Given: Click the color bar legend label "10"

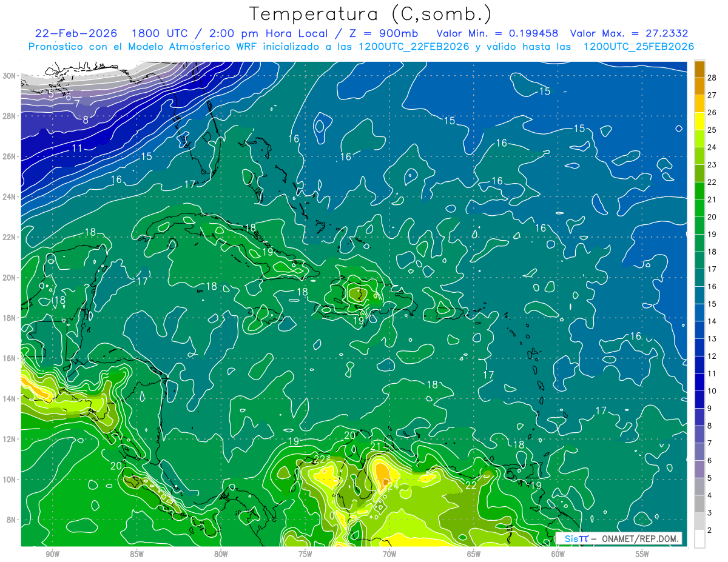Looking at the screenshot, I should click(712, 390).
